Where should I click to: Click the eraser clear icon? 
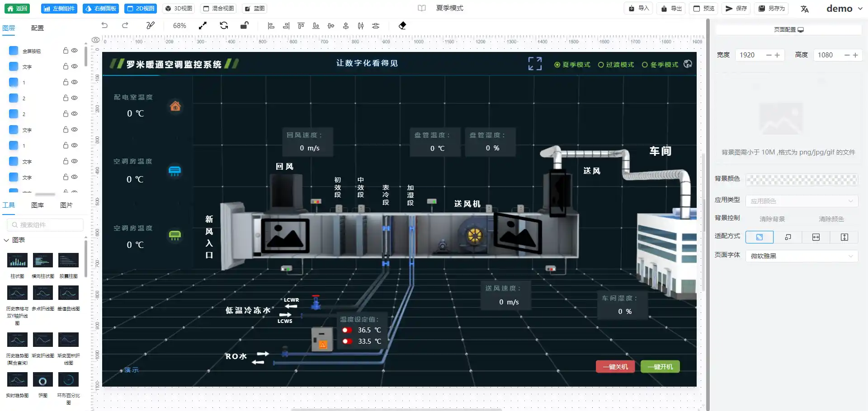point(402,26)
